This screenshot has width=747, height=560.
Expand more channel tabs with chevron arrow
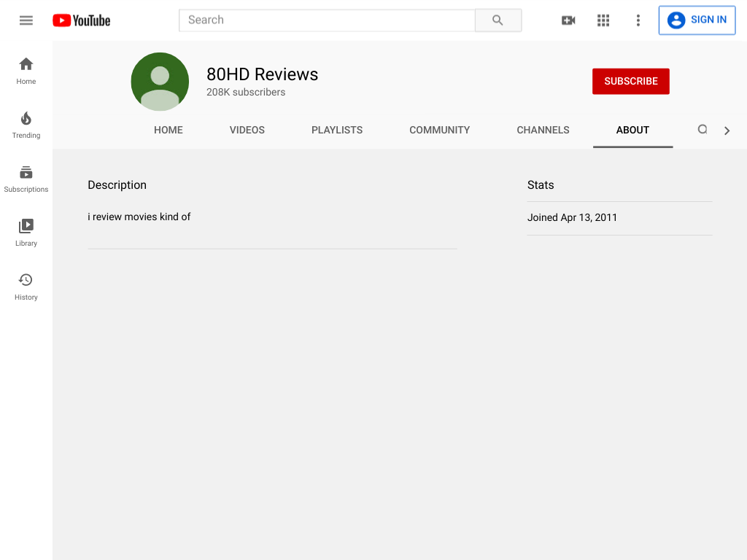(727, 131)
